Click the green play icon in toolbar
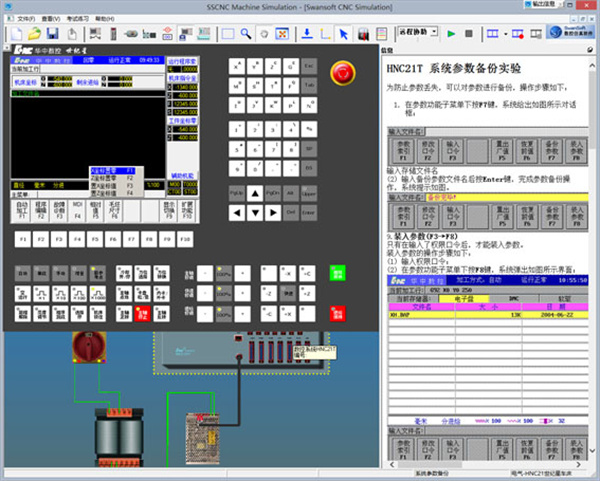Viewport: 600px width, 481px height. pyautogui.click(x=451, y=34)
